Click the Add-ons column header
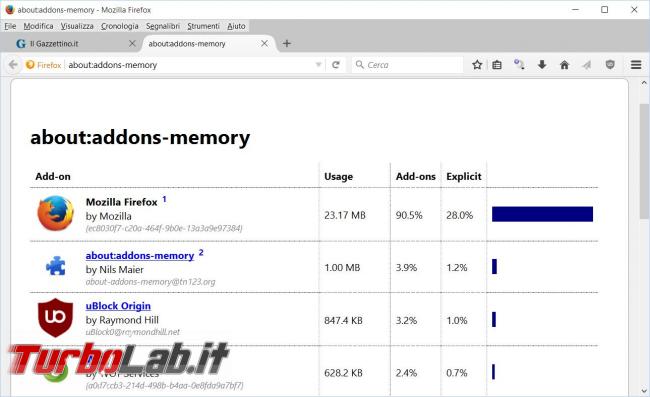650x397 pixels. [415, 177]
